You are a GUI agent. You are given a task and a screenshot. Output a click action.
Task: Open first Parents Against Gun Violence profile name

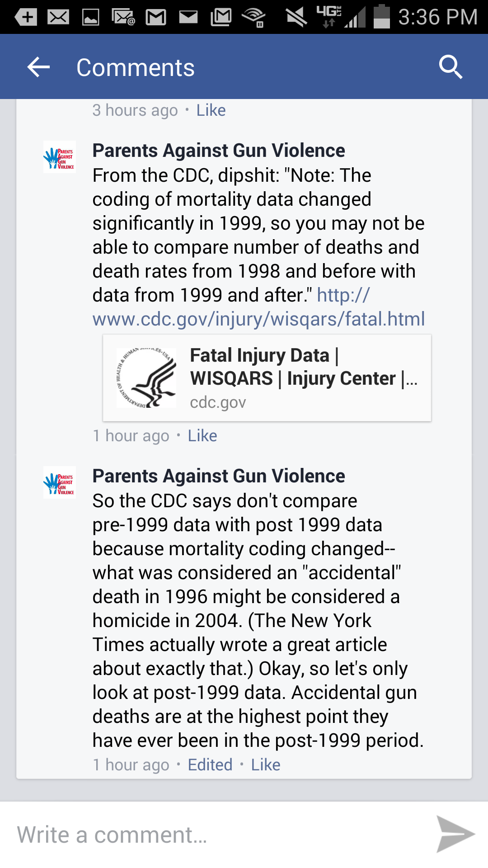point(219,151)
